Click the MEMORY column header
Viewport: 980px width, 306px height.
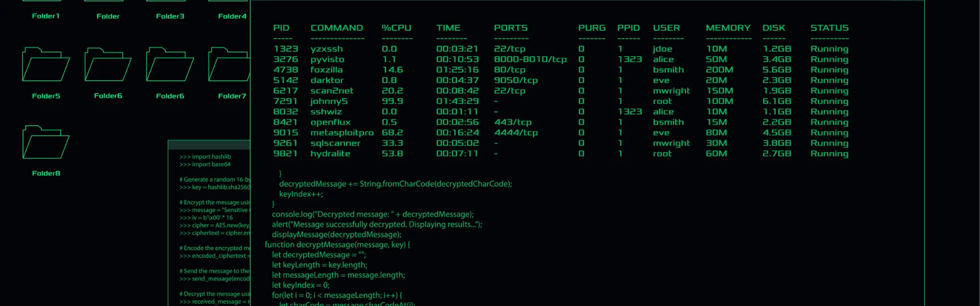click(x=728, y=28)
